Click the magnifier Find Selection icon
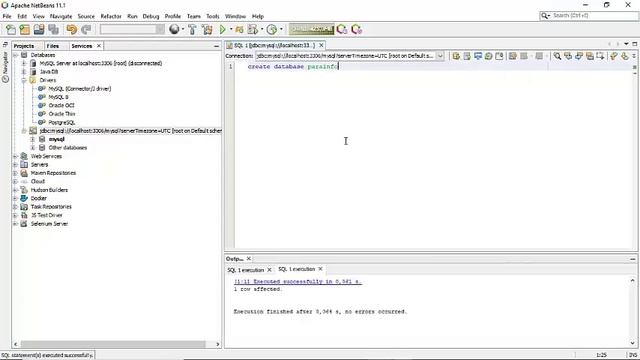Screen dimensions: 640x360 pos(557,56)
